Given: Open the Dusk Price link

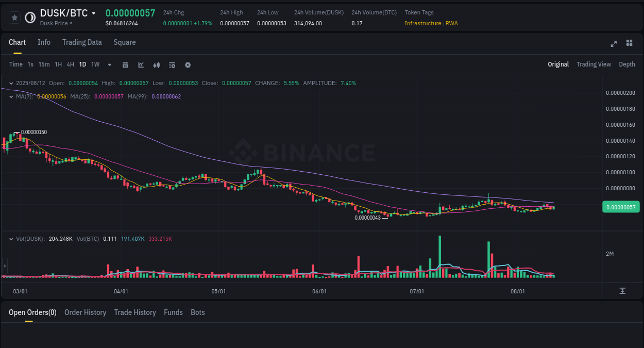Looking at the screenshot, I should pyautogui.click(x=56, y=23).
